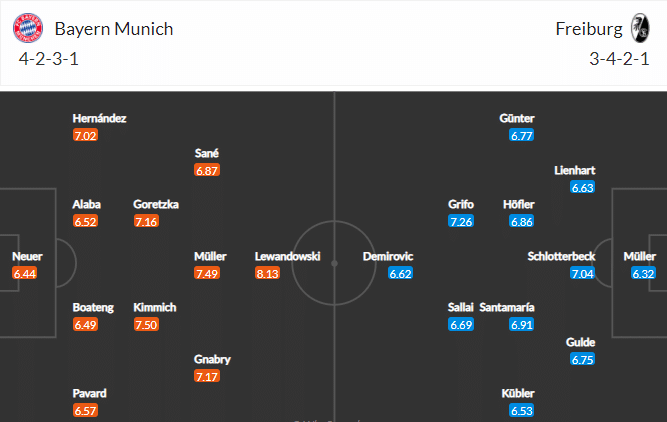Screen dimensions: 667x422
Task: Open Gnabry's player name
Action: (212, 359)
